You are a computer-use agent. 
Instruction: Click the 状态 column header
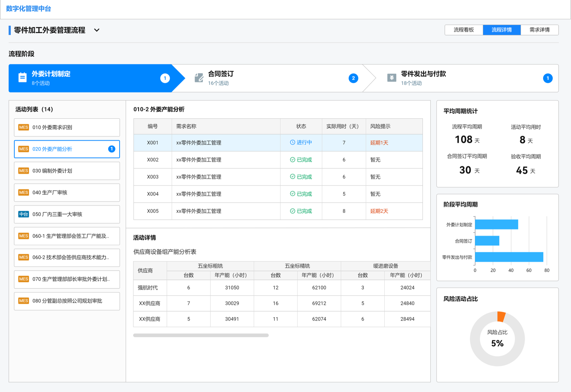point(301,126)
